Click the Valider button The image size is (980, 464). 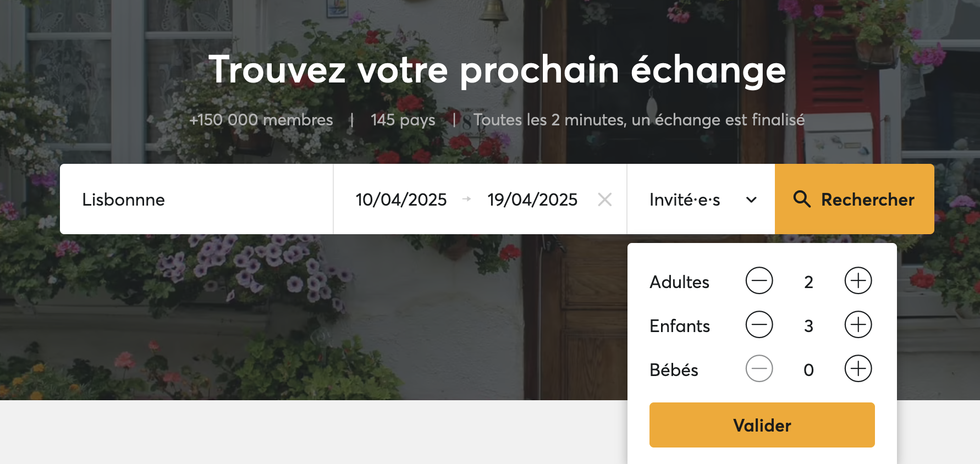pos(762,425)
